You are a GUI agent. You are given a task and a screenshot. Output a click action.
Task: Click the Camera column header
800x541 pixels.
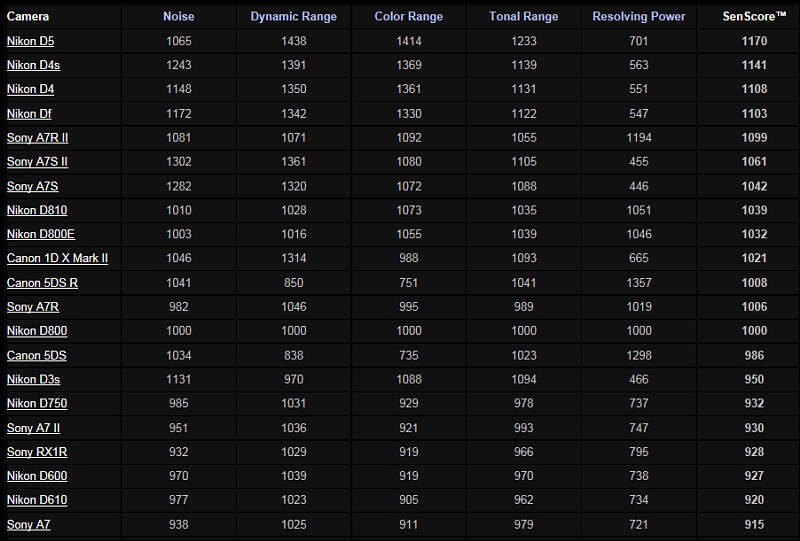(28, 16)
